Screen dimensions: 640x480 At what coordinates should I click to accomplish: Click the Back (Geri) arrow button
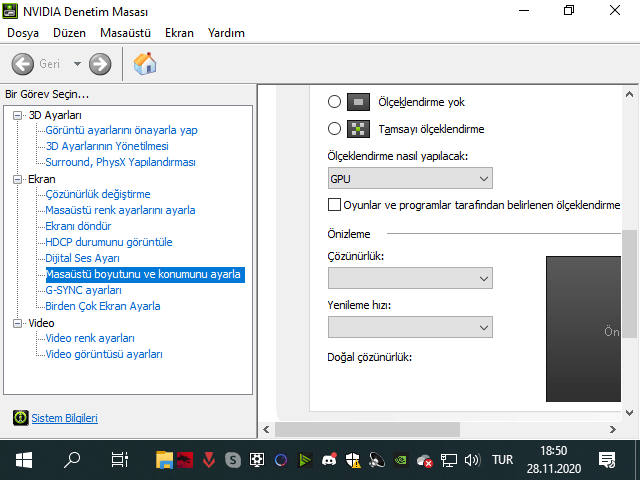[22, 64]
